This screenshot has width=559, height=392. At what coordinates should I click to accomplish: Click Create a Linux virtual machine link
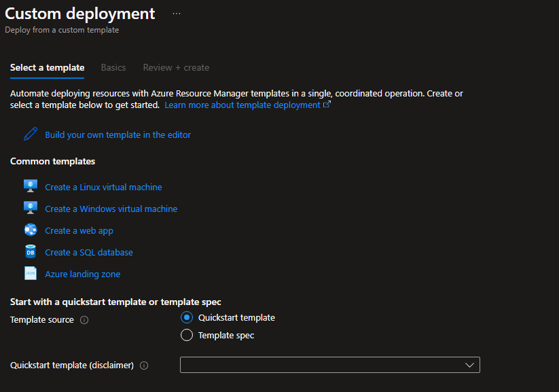pyautogui.click(x=103, y=187)
